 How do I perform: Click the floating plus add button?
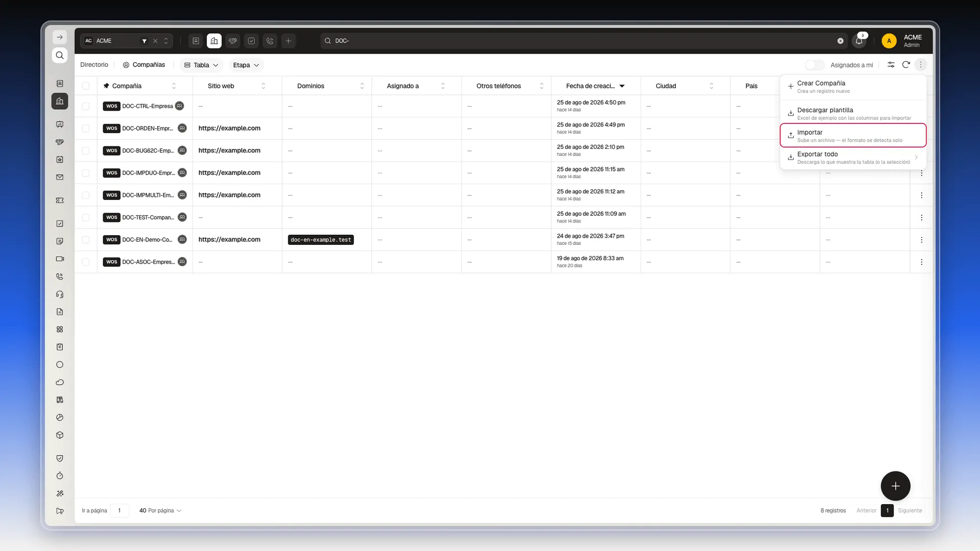[895, 486]
